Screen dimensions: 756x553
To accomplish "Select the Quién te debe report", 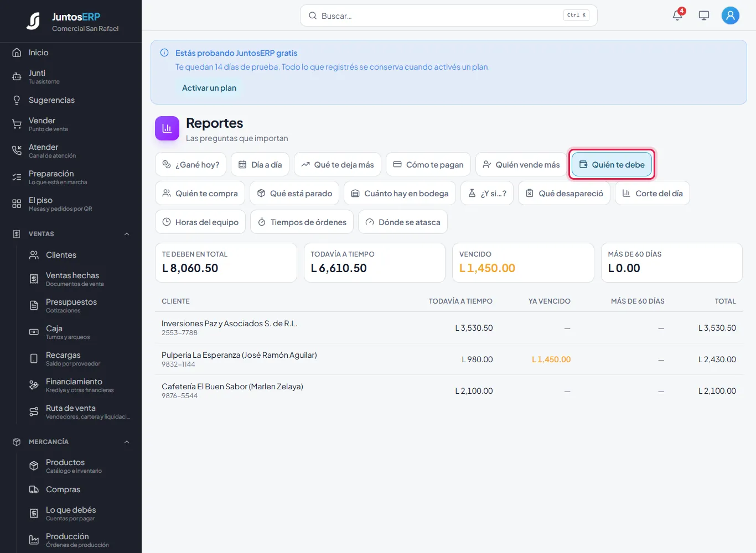I will [x=612, y=165].
